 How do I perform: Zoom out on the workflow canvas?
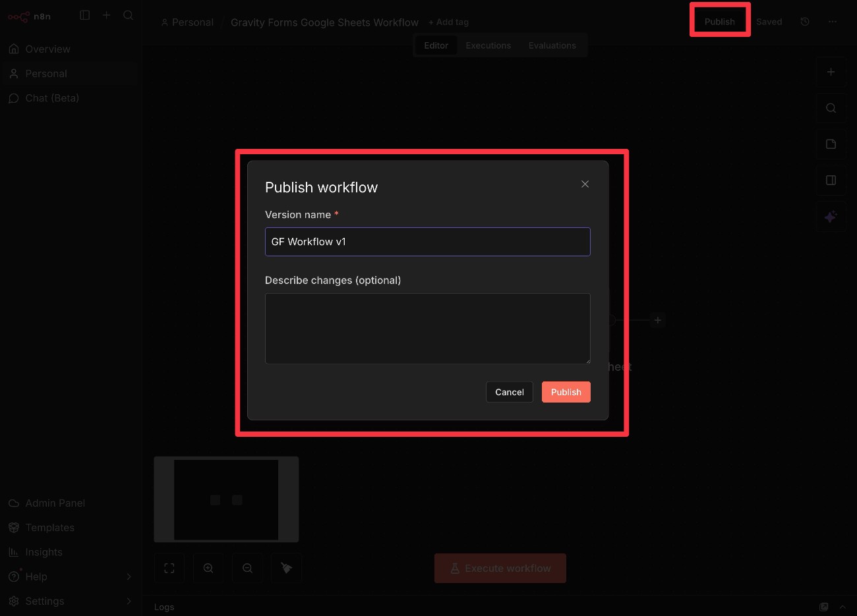pyautogui.click(x=248, y=568)
